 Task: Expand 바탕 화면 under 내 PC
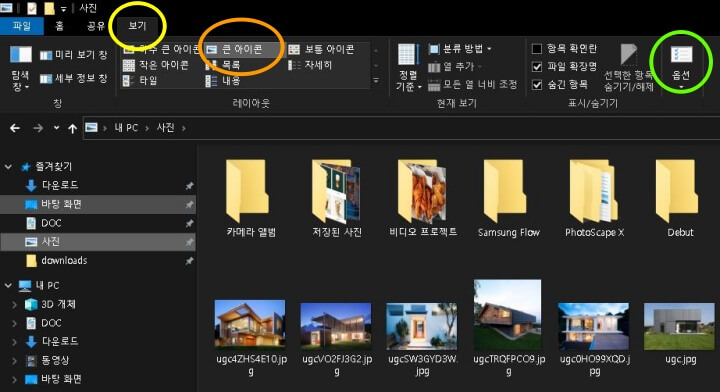(x=14, y=379)
